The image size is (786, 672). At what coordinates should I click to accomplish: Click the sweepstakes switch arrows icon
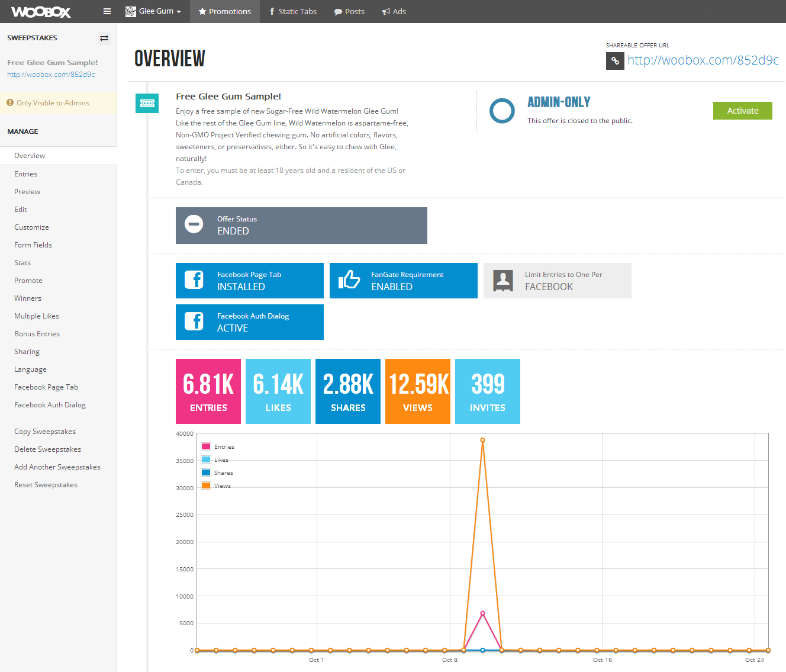click(104, 38)
